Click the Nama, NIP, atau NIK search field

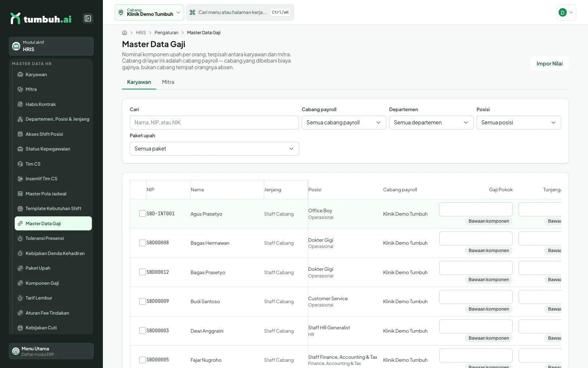(214, 123)
